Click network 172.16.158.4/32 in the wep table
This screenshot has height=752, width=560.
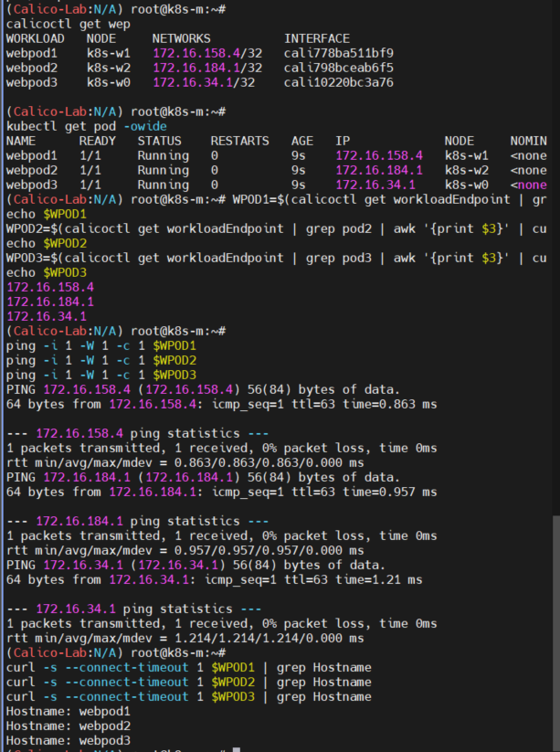[x=207, y=53]
